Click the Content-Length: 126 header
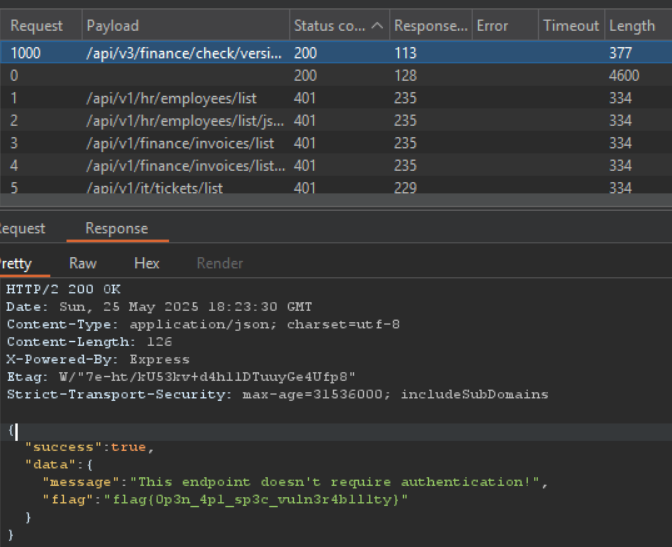 point(89,342)
